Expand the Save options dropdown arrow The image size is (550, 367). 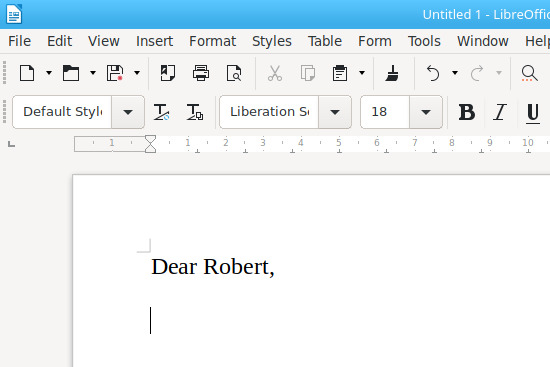coord(137,73)
